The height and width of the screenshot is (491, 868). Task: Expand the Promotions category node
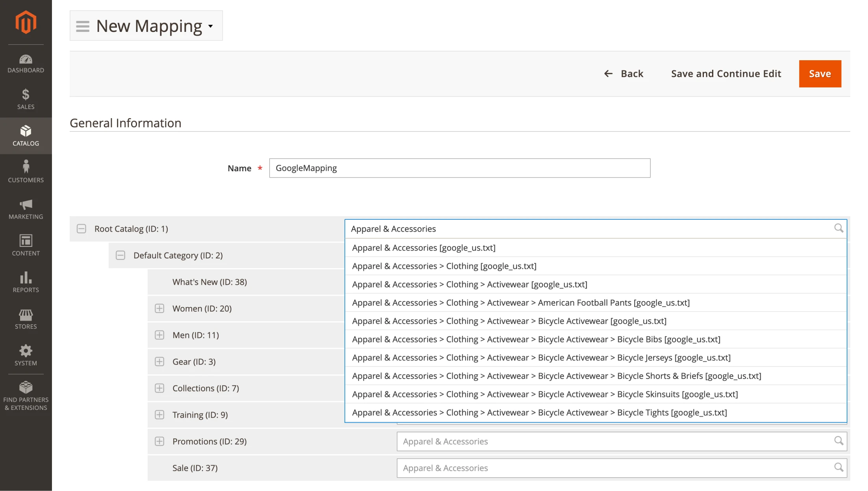pyautogui.click(x=159, y=441)
